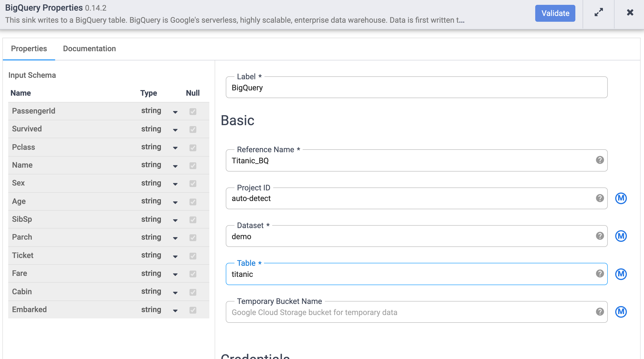Toggle Null checkbox for SibSp
The height and width of the screenshot is (359, 644).
tap(193, 220)
